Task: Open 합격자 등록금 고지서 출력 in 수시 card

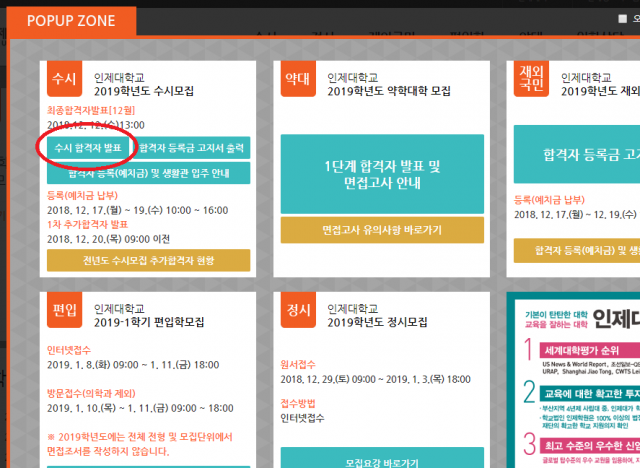Action: click(x=191, y=148)
